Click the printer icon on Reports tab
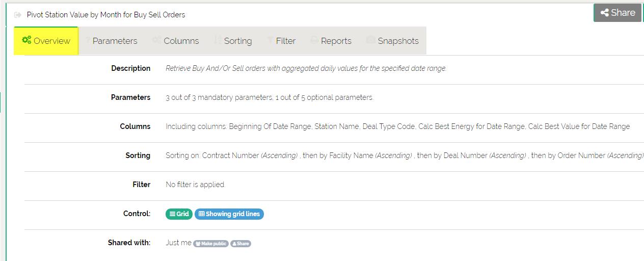The image size is (644, 261). [x=314, y=40]
